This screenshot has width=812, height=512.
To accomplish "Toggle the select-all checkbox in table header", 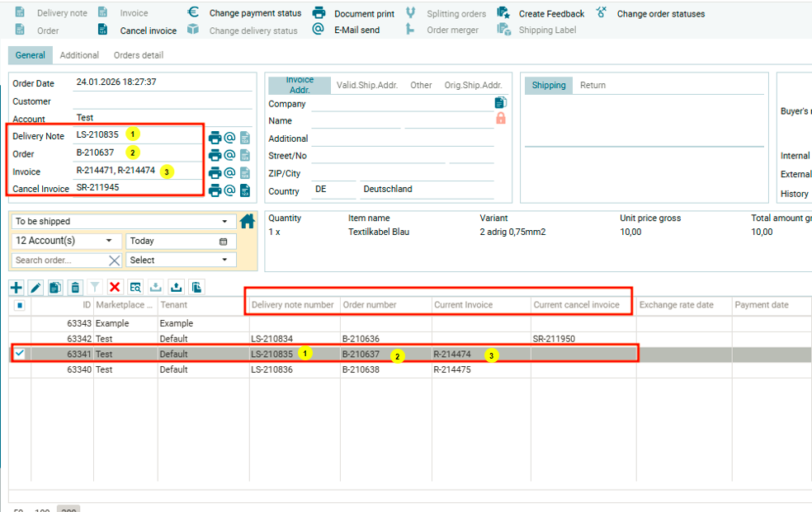I will (x=20, y=305).
